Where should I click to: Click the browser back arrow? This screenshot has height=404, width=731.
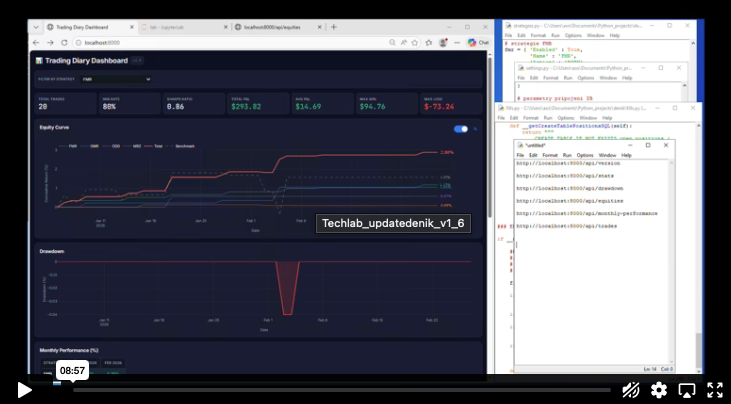(37, 43)
